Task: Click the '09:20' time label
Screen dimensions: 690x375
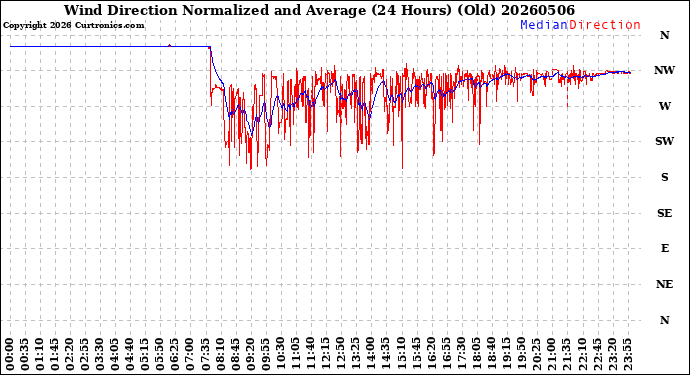Action: tap(250, 355)
